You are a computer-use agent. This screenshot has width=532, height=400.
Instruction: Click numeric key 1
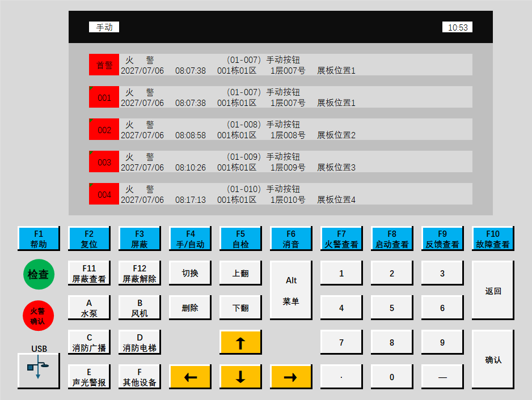click(341, 273)
